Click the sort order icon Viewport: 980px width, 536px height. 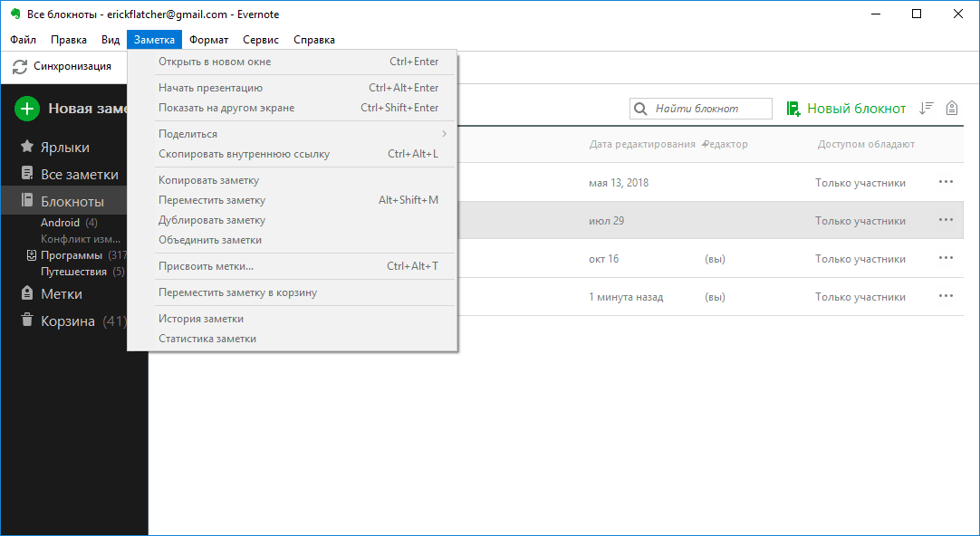coord(927,108)
